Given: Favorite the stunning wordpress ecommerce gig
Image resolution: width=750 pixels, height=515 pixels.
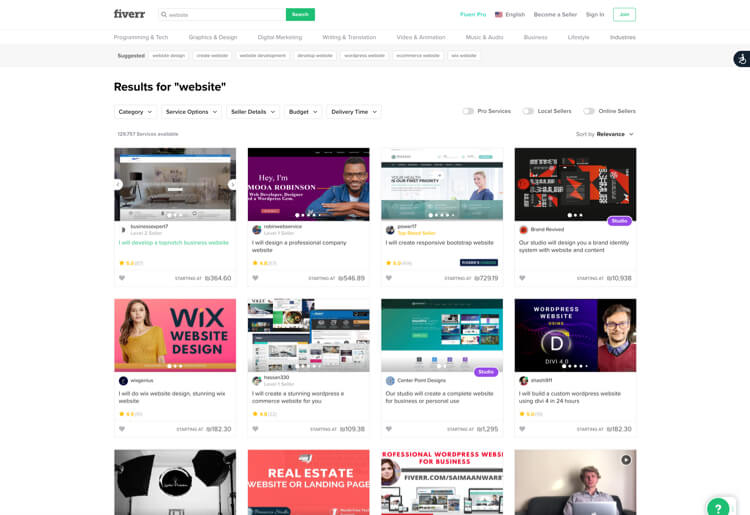Looking at the screenshot, I should tap(255, 429).
